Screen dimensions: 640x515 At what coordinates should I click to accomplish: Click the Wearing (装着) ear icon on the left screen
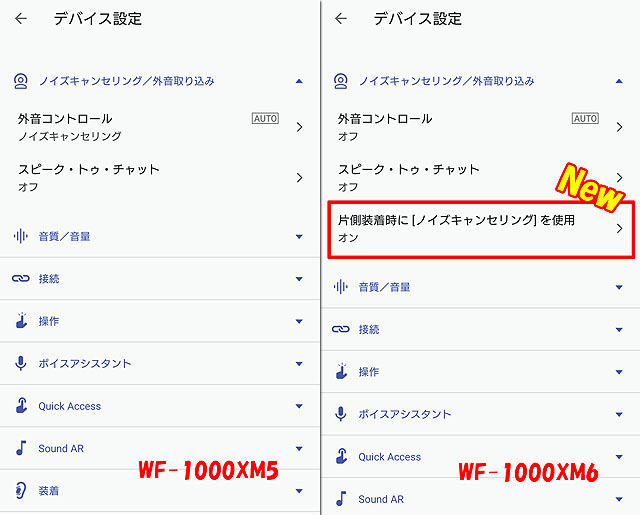tap(20, 490)
